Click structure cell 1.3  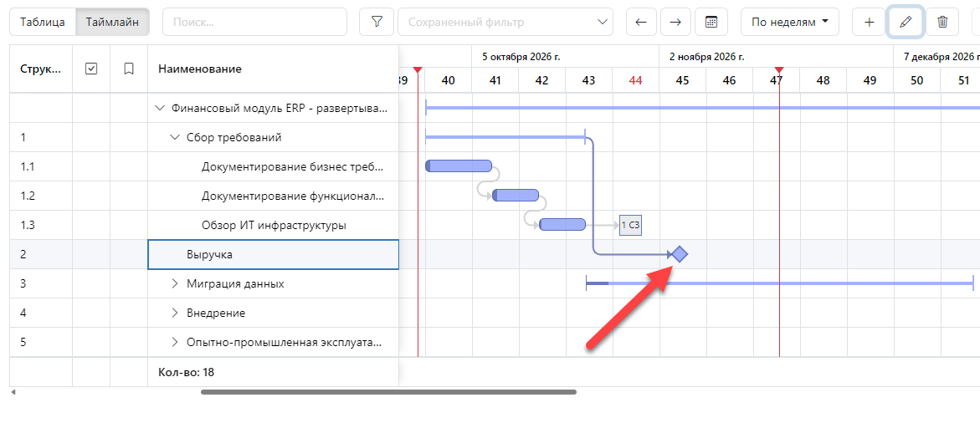41,225
